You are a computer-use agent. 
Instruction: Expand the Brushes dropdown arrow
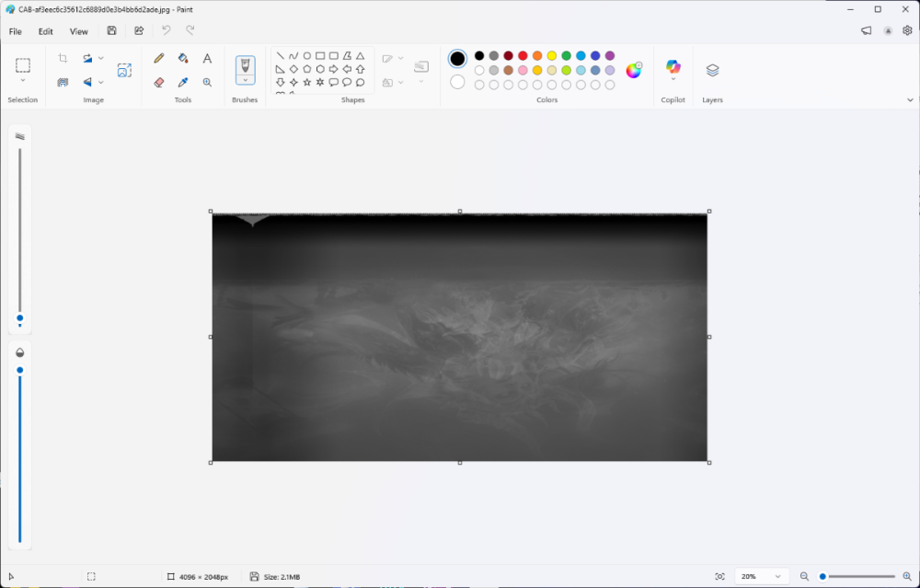pyautogui.click(x=246, y=80)
